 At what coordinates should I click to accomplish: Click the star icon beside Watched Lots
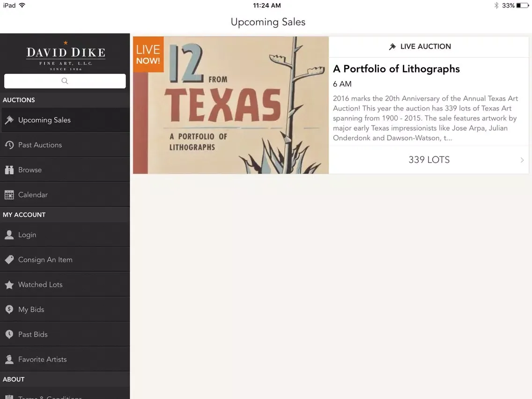click(9, 285)
